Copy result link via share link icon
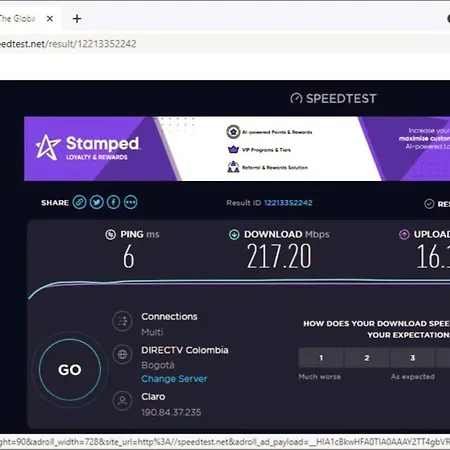 click(x=79, y=202)
